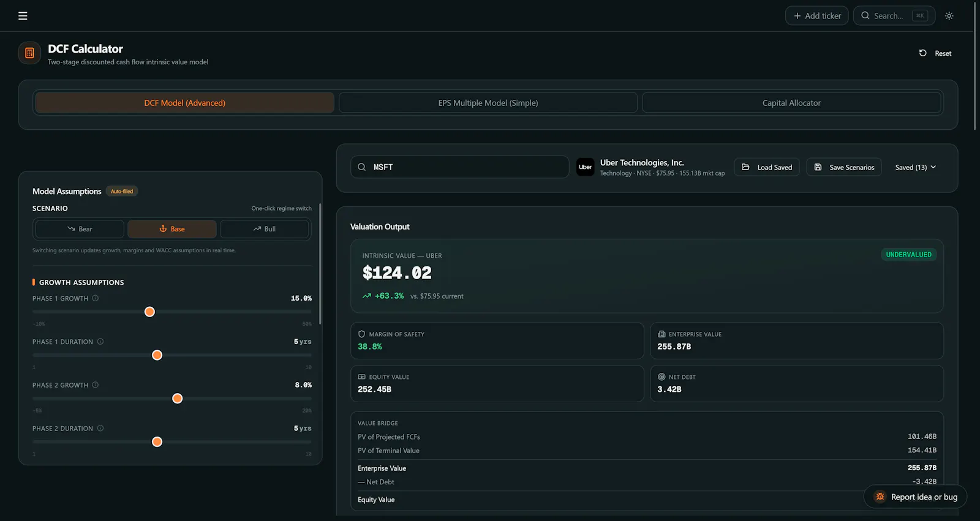Click the Reset button
The width and height of the screenshot is (980, 521).
point(935,53)
